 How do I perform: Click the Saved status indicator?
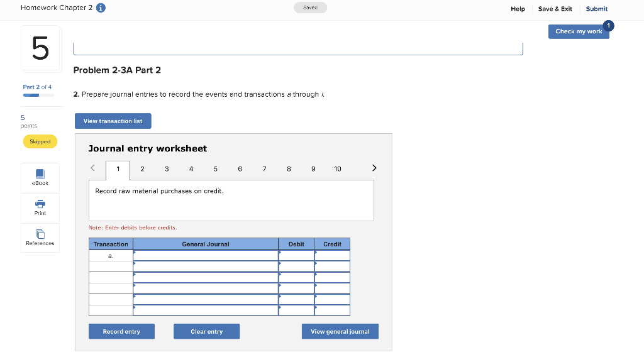[310, 8]
